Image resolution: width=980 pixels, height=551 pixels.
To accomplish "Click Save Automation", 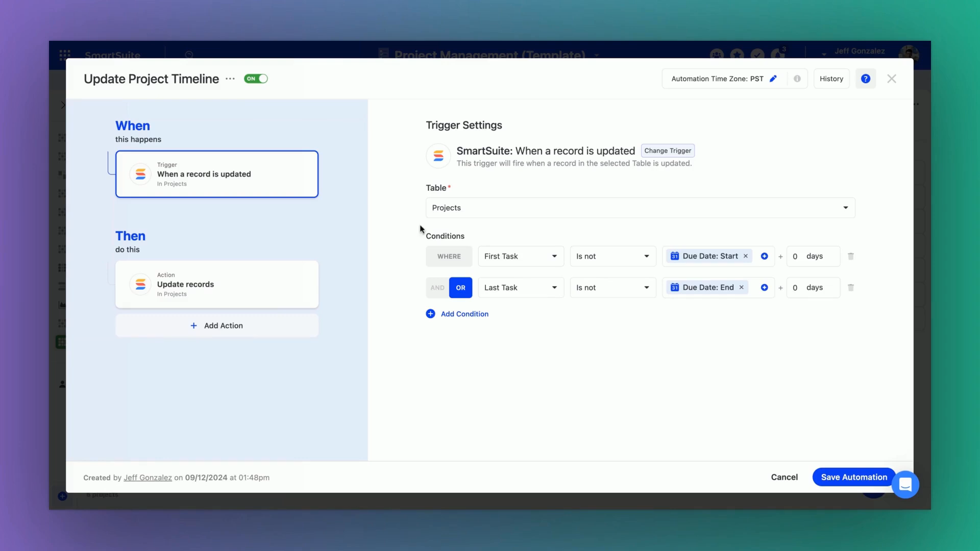I will coord(854,477).
